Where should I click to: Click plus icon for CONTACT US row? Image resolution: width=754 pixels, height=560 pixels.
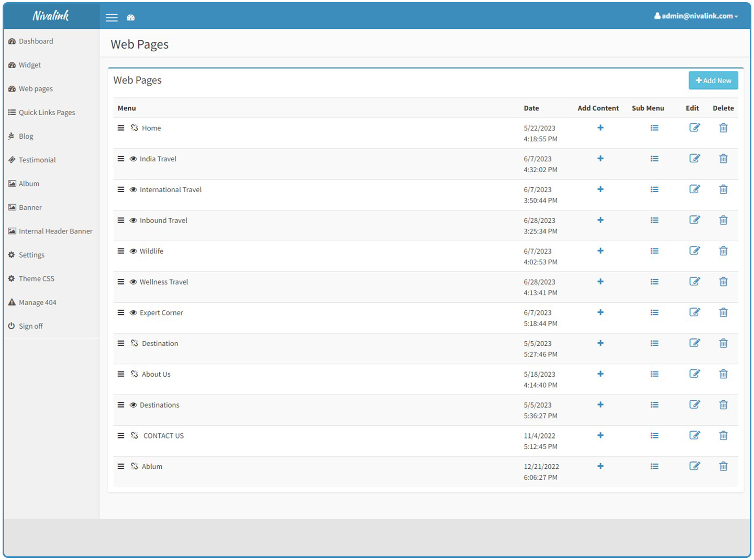[x=600, y=435]
